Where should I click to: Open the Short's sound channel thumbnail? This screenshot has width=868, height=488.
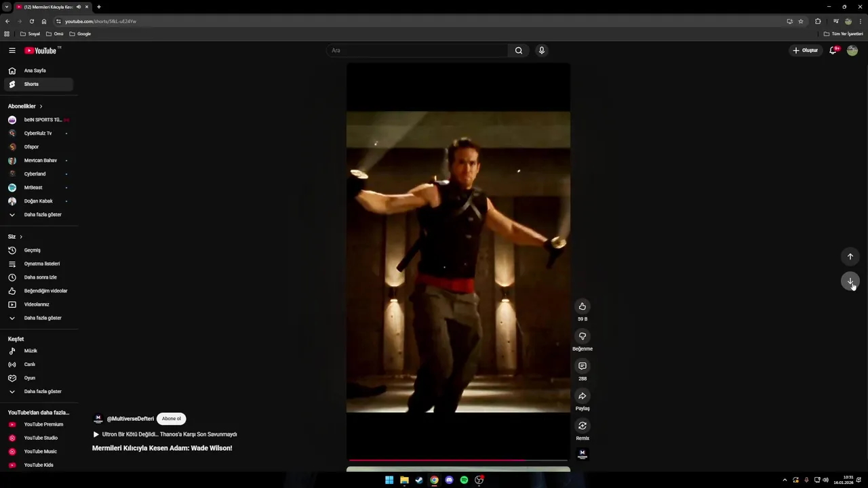pos(582,454)
